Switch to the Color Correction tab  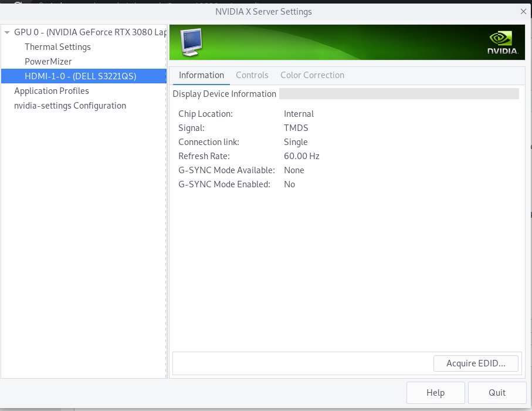pos(312,75)
